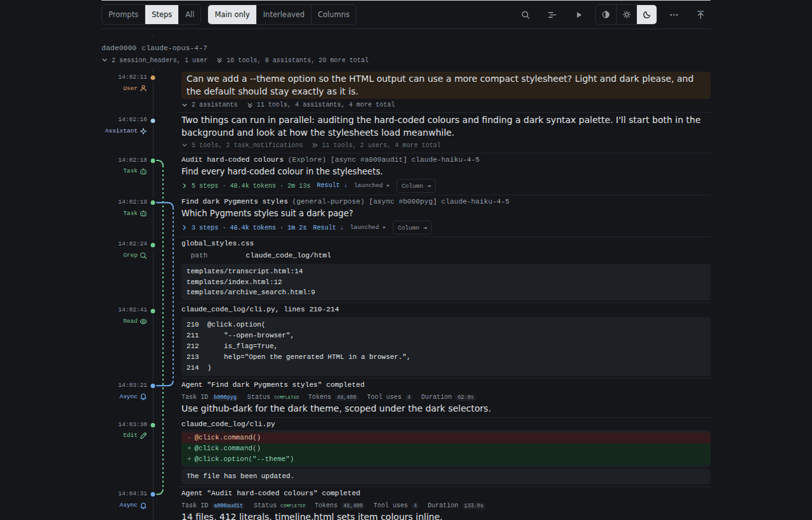Switch to auto contrast theme
Image resolution: width=812 pixels, height=520 pixels.
(x=606, y=15)
